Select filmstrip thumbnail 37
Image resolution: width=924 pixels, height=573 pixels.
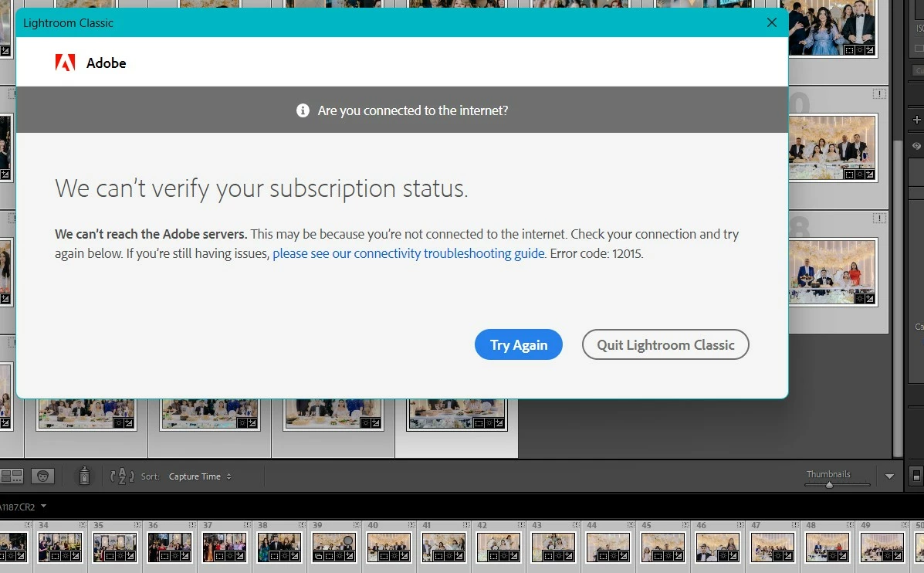point(224,547)
